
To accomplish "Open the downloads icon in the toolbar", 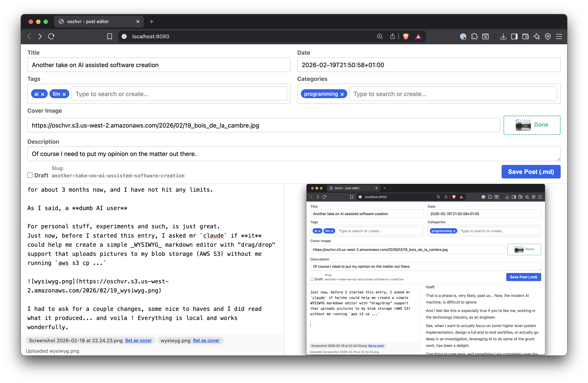I will point(503,37).
